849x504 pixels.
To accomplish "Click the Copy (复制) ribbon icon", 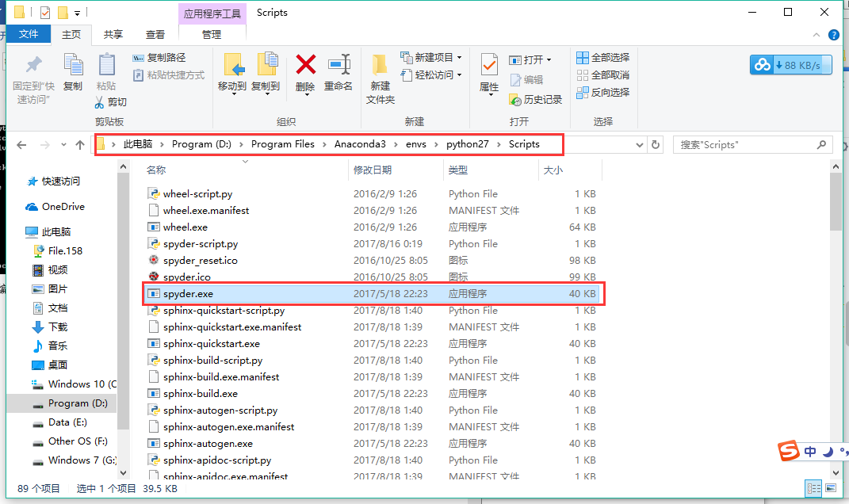I will point(73,66).
